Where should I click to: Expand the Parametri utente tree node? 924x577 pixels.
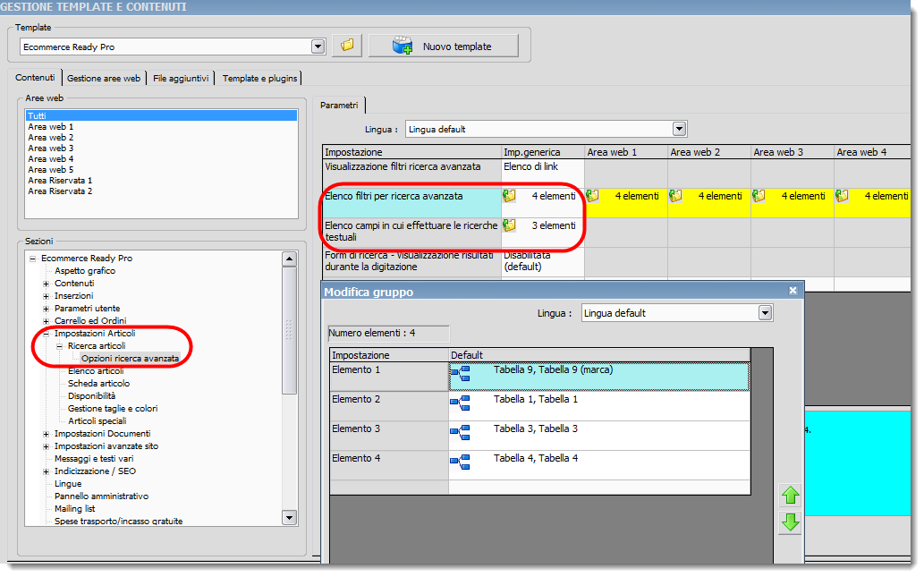(x=46, y=309)
